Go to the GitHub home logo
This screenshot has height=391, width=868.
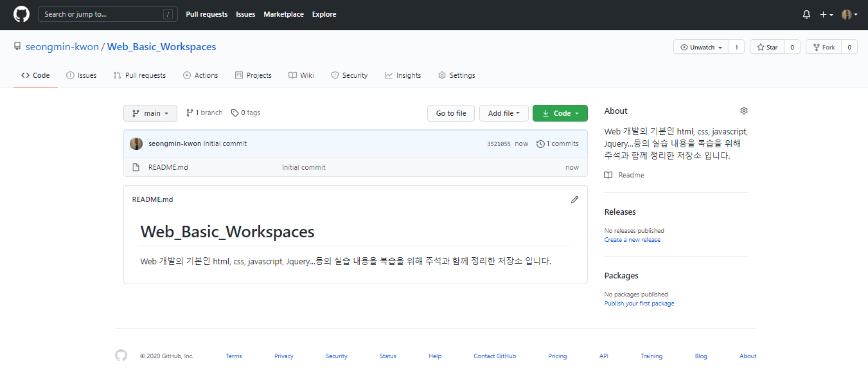21,14
